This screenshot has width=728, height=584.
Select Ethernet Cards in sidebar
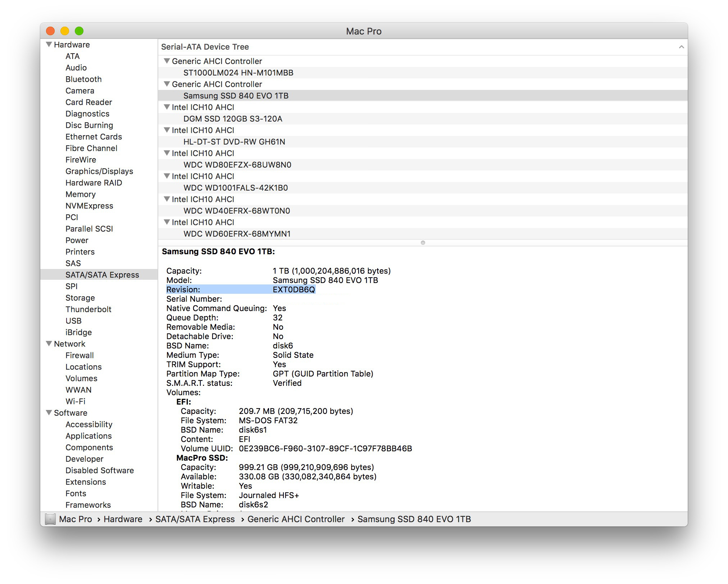[94, 137]
